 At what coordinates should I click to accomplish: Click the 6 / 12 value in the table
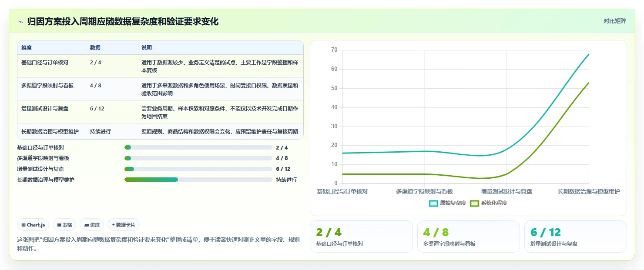click(97, 109)
